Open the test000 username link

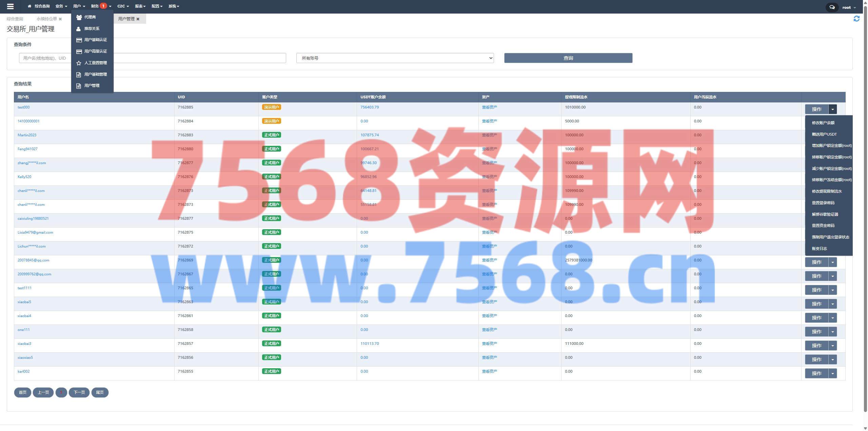[x=23, y=107]
